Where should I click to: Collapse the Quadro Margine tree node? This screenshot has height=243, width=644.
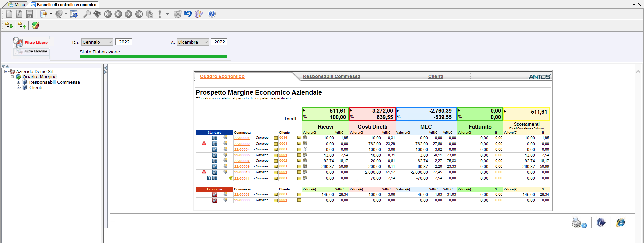(x=12, y=77)
